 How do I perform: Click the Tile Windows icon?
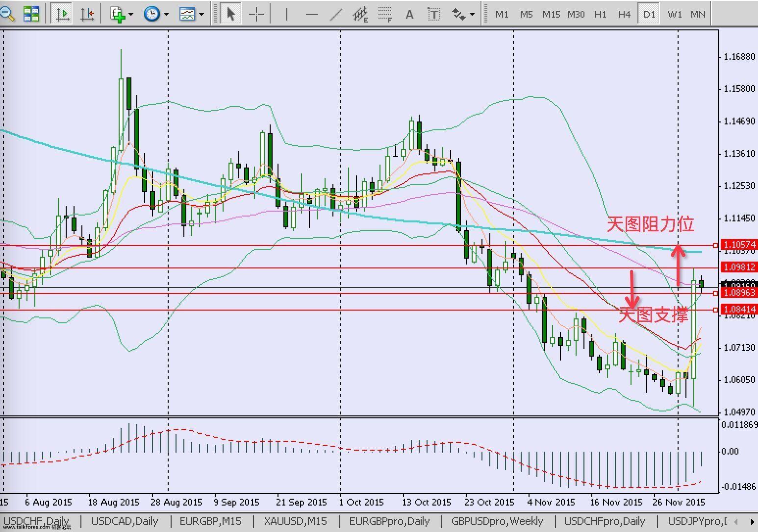[x=31, y=14]
